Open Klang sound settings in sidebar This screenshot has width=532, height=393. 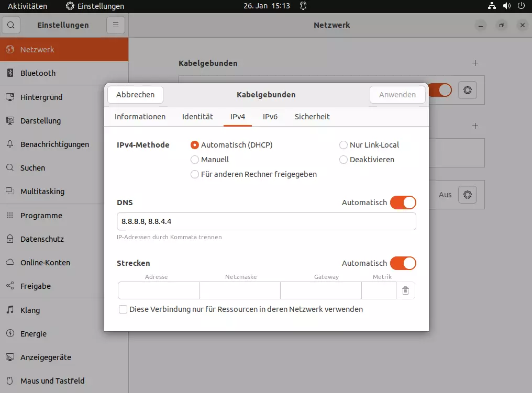(30, 310)
